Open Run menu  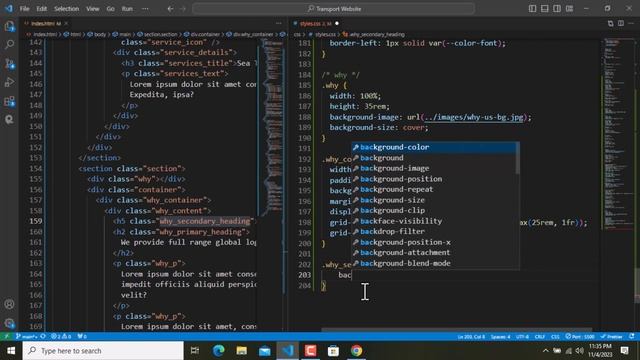pyautogui.click(x=127, y=9)
